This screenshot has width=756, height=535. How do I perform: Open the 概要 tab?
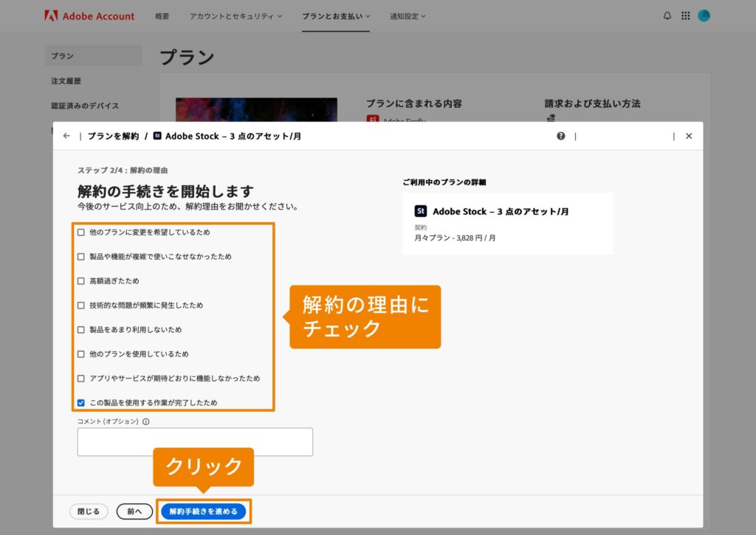coord(162,16)
